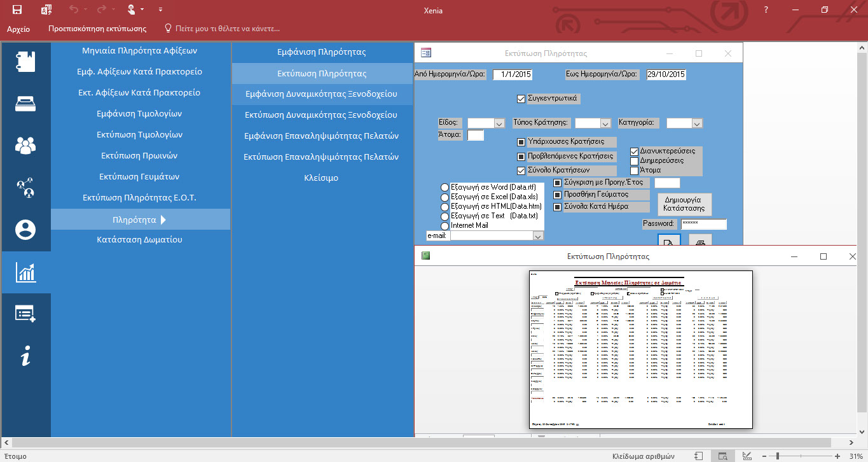Viewport: 868px width, 462px height.
Task: Switch to Design View in the status bar
Action: pyautogui.click(x=747, y=456)
